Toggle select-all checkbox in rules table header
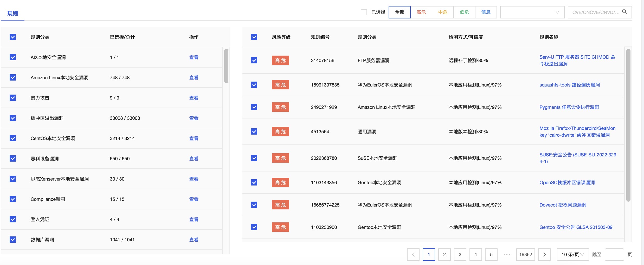 (x=254, y=37)
